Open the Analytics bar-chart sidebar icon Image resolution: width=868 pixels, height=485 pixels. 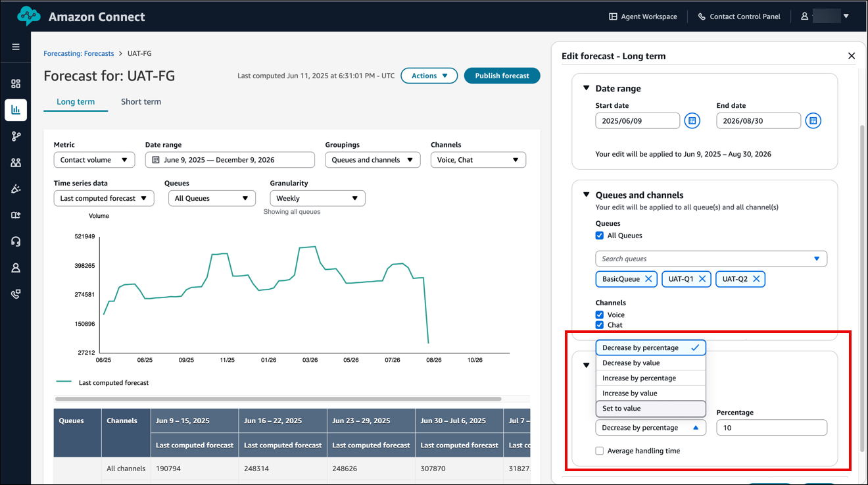[16, 110]
